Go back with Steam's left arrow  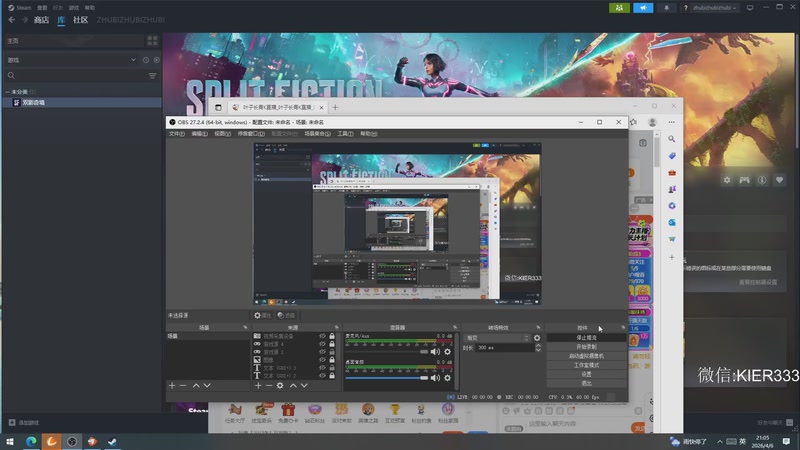(12, 20)
